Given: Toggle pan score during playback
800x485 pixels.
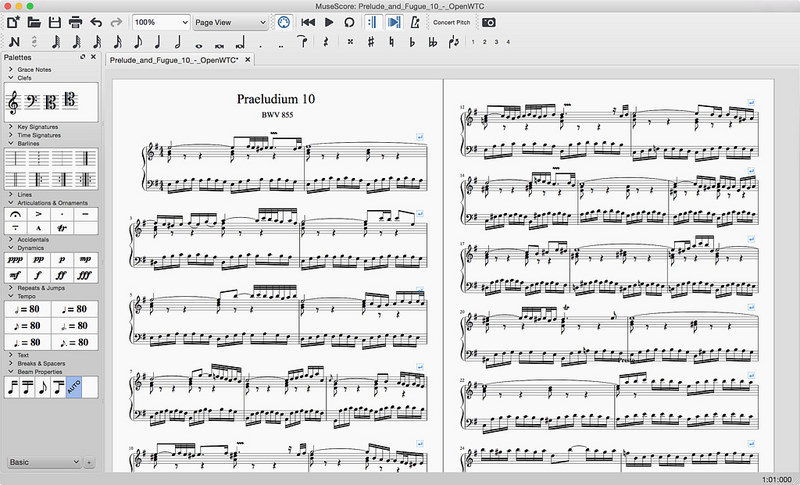Looking at the screenshot, I should [394, 22].
